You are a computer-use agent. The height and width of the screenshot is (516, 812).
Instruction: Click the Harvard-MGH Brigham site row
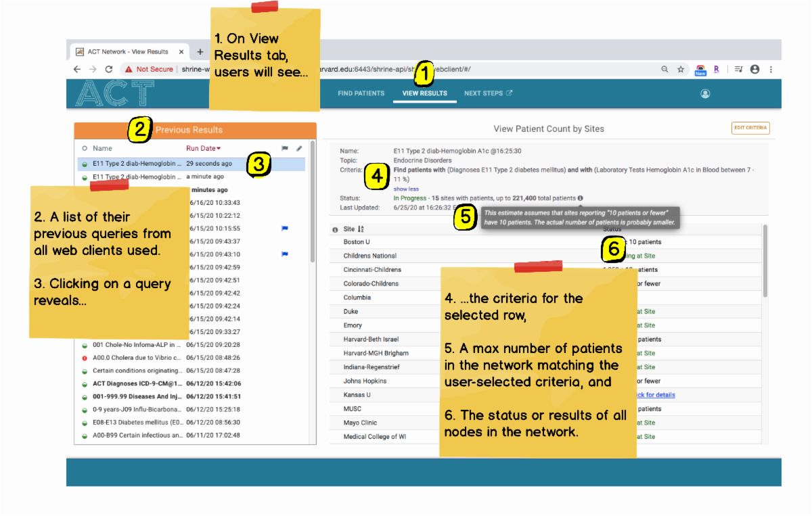547,353
